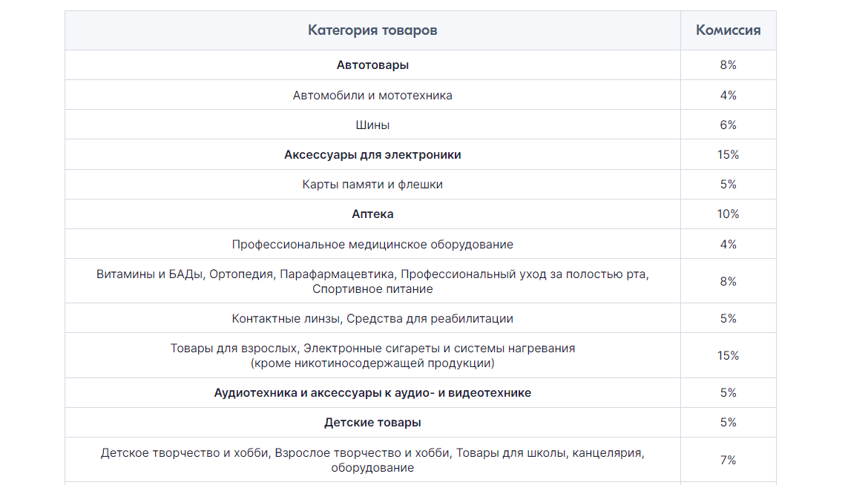
Task: Click 4% commission for Автомобили и мототехника
Action: tap(728, 95)
